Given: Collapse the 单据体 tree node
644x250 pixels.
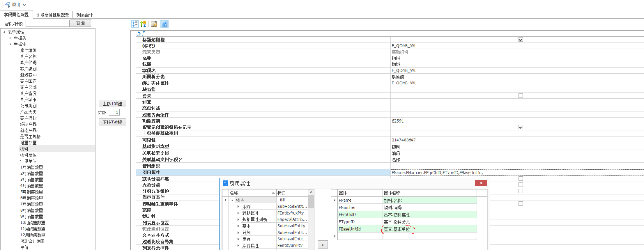Looking at the screenshot, I should pyautogui.click(x=10, y=44).
